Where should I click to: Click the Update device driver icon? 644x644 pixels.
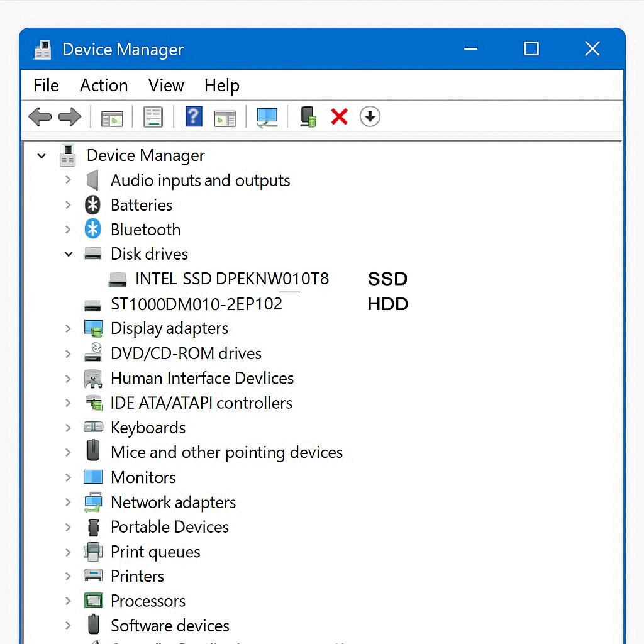(x=308, y=116)
